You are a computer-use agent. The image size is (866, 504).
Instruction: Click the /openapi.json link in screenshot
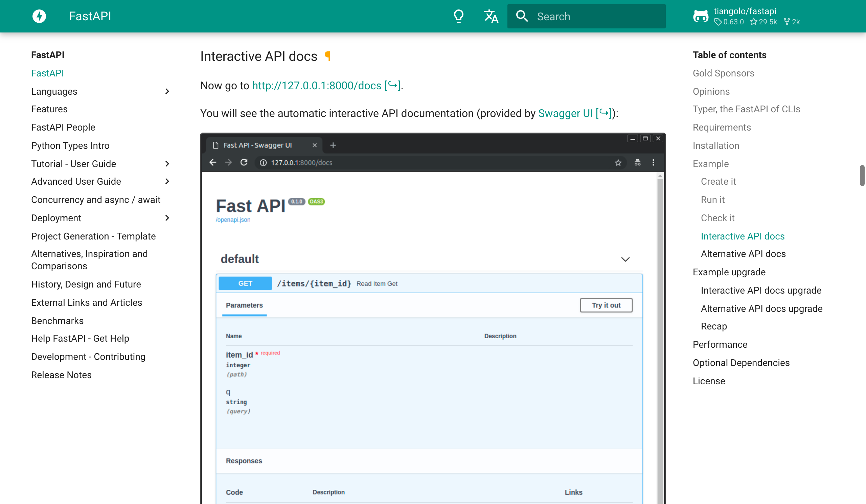(233, 220)
